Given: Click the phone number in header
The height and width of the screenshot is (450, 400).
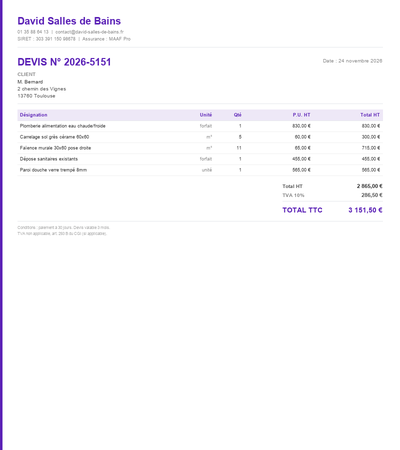Looking at the screenshot, I should pos(33,32).
